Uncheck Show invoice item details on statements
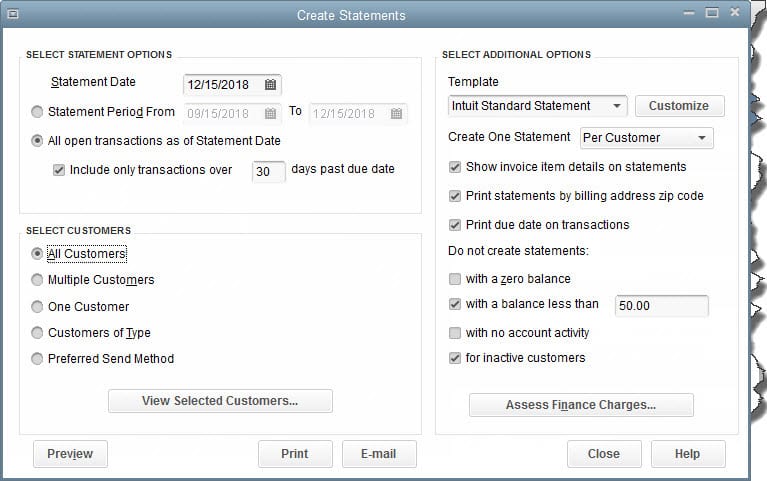This screenshot has height=481, width=767. (x=456, y=167)
